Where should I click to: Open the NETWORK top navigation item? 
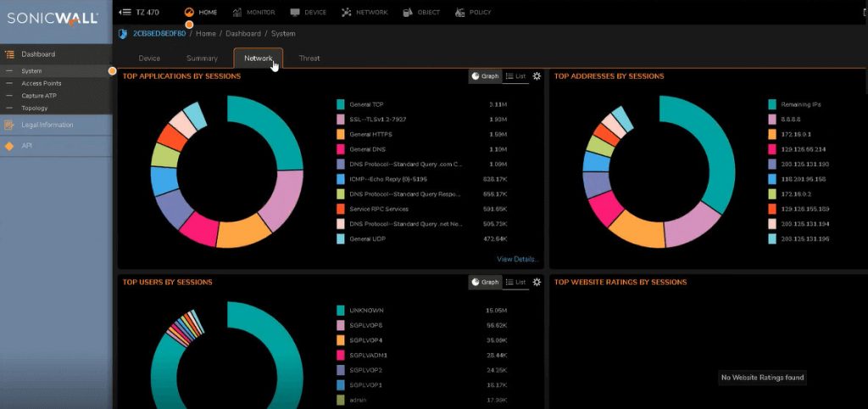[x=364, y=12]
